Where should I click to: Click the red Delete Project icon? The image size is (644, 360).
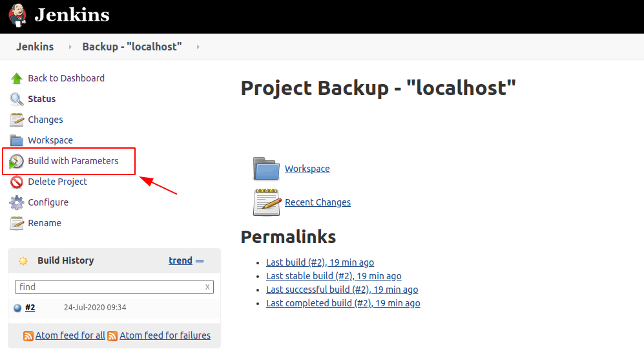point(17,182)
